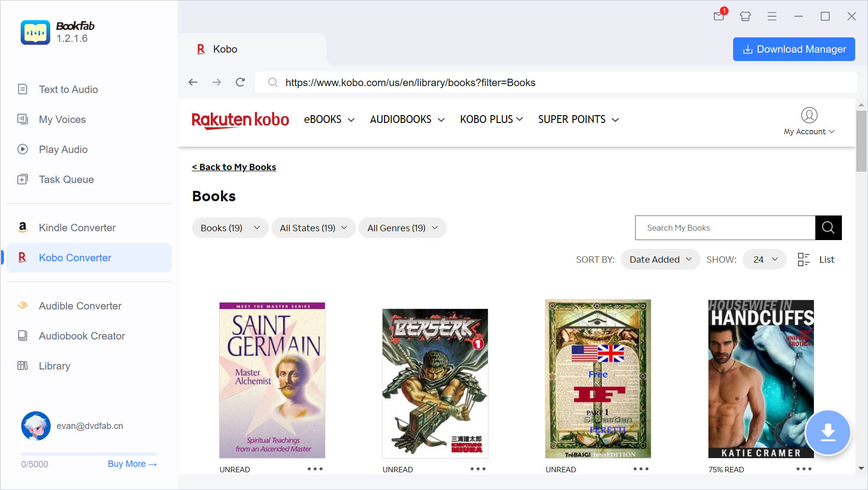The width and height of the screenshot is (868, 490).
Task: Open the Date Added sort dropdown
Action: (x=660, y=259)
